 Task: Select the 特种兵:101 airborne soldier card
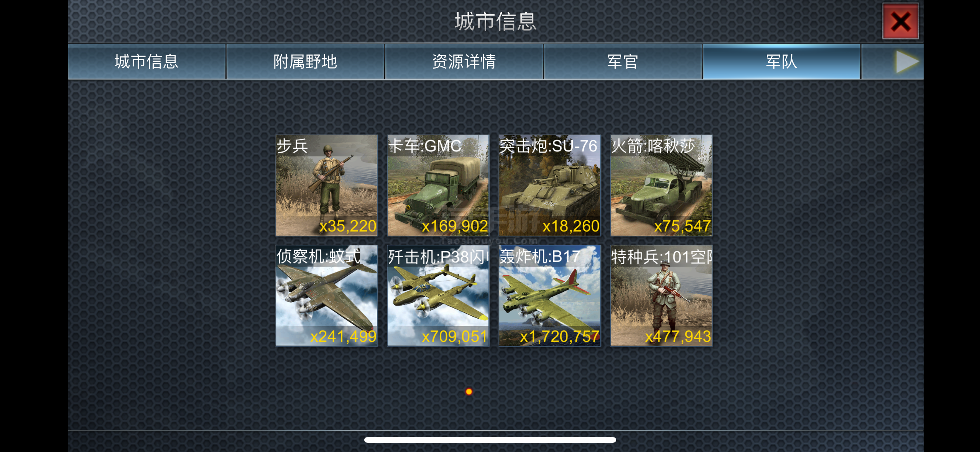tap(661, 296)
